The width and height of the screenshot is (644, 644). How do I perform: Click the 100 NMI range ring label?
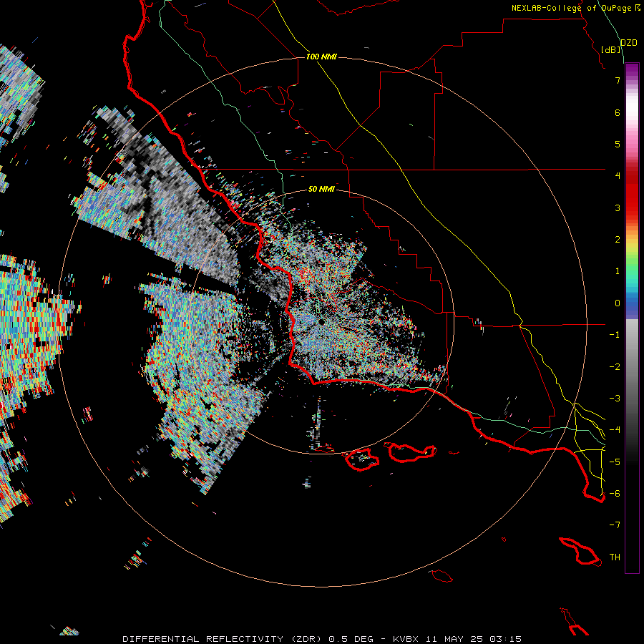(321, 57)
